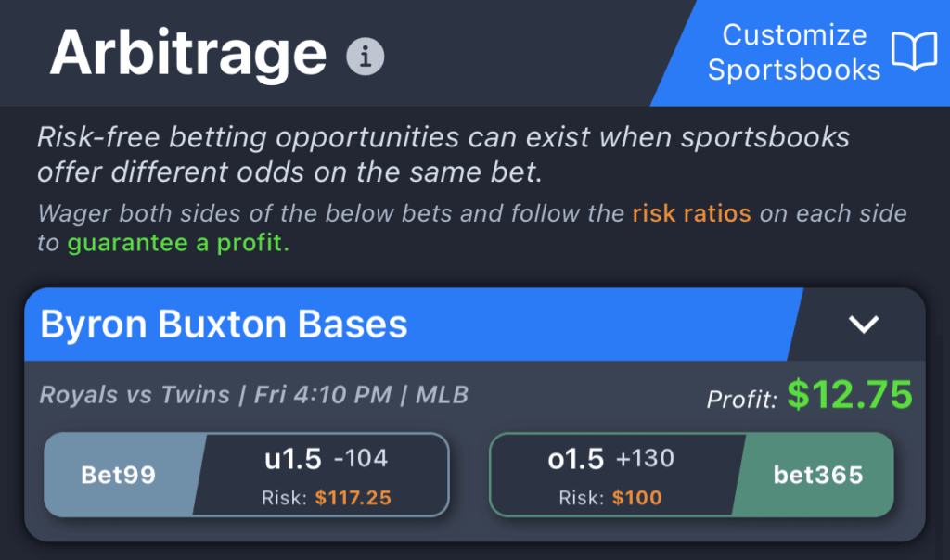Click the Royals vs Twins game info line
950x560 pixels.
pyautogui.click(x=253, y=394)
